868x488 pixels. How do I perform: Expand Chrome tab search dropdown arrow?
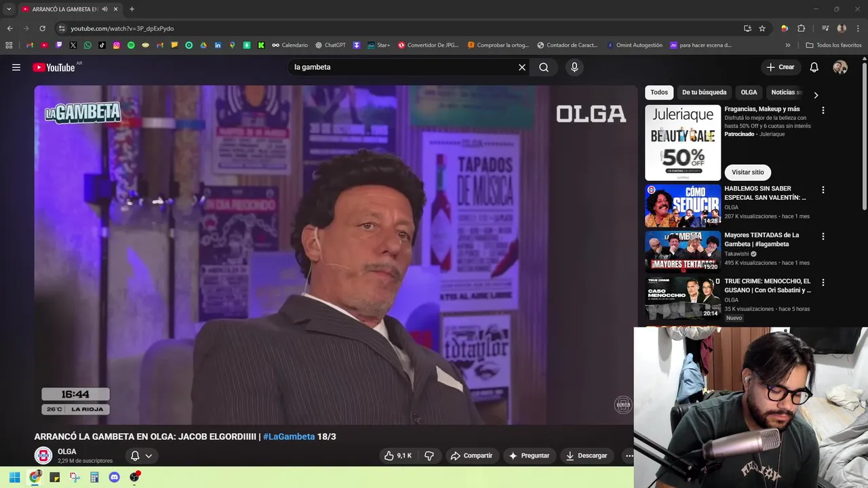[x=9, y=9]
